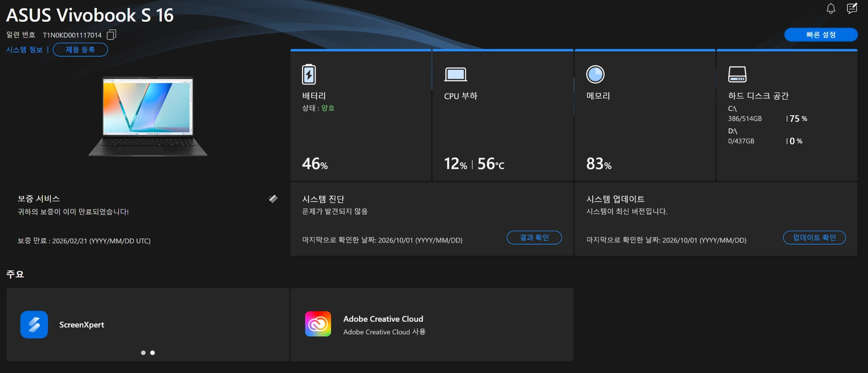Click the ScreenXpert label text

[x=82, y=325]
